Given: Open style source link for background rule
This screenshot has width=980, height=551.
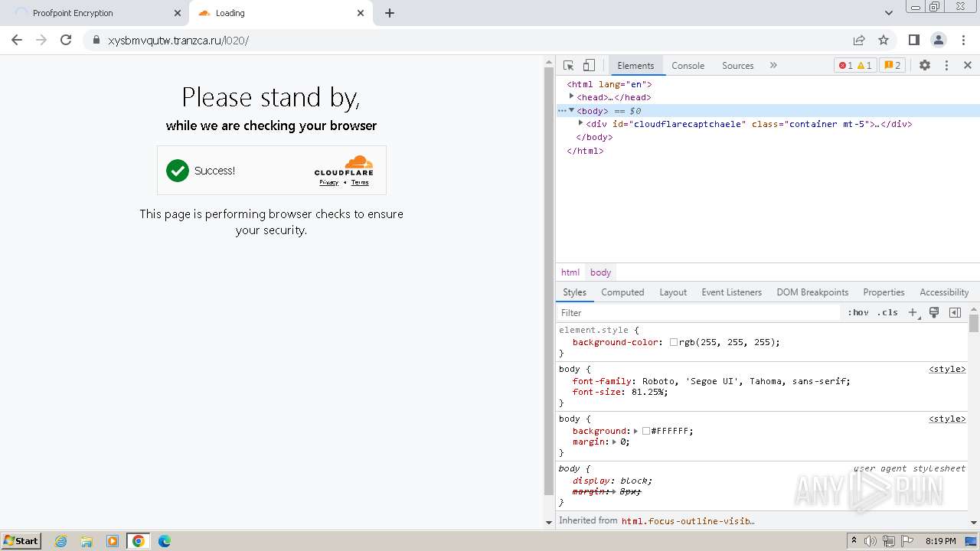Looking at the screenshot, I should (947, 419).
